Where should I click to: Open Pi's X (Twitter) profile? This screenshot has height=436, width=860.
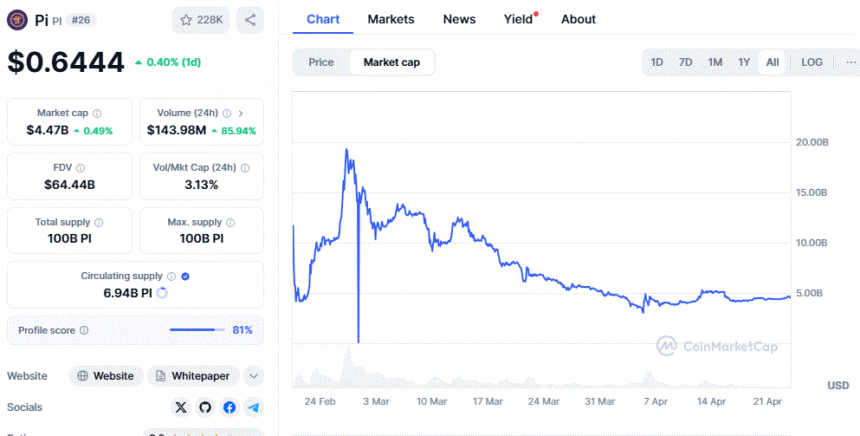[x=181, y=407]
